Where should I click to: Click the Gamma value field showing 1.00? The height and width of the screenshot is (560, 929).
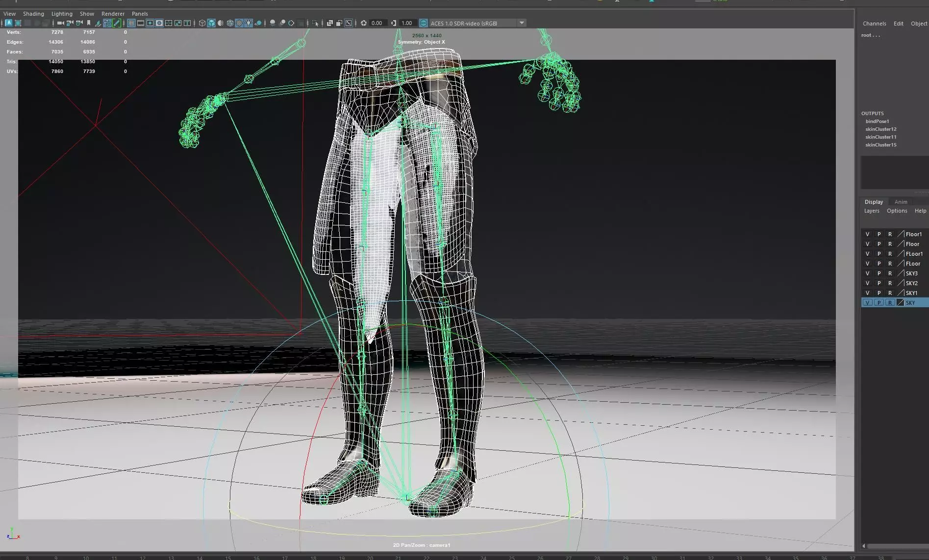pos(408,23)
